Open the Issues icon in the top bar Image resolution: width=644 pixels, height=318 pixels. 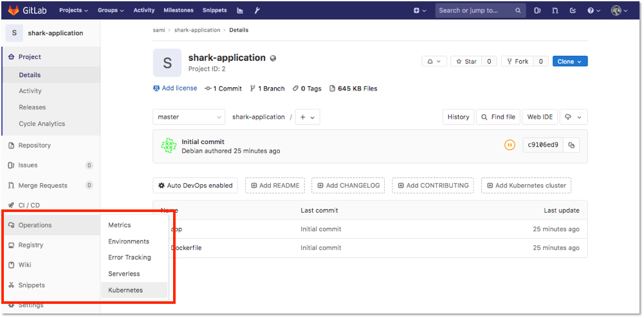click(x=537, y=11)
